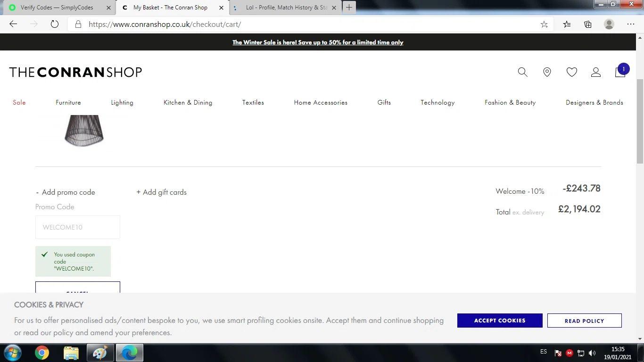Switch to Edge in the taskbar

click(x=129, y=353)
